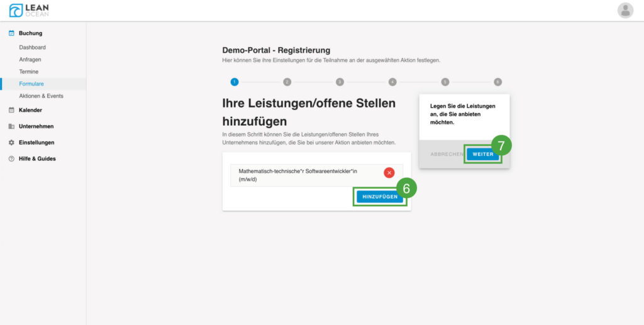This screenshot has width=644, height=325.
Task: Click the Abbrechen button
Action: click(447, 154)
